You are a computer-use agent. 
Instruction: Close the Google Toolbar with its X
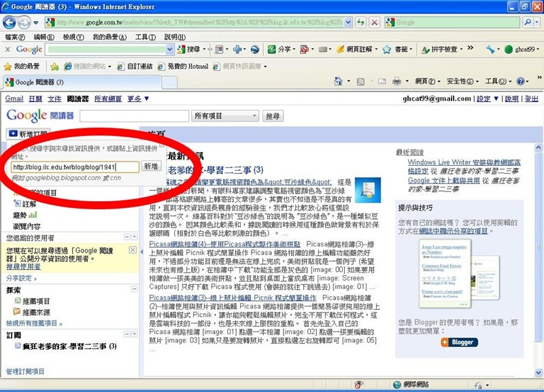tap(7, 50)
